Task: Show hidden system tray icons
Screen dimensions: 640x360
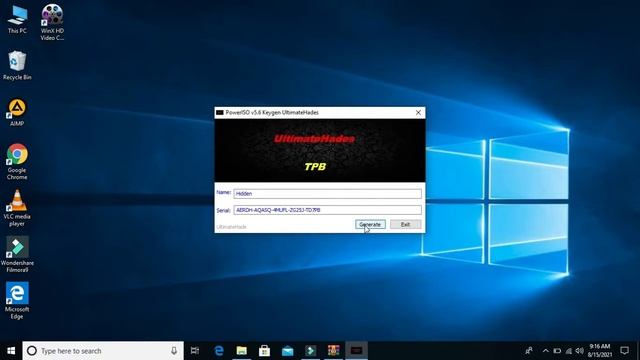Action: [x=546, y=351]
